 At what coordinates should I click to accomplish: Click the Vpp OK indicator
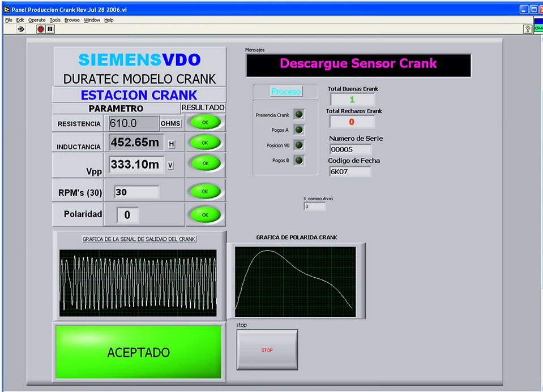click(x=206, y=163)
